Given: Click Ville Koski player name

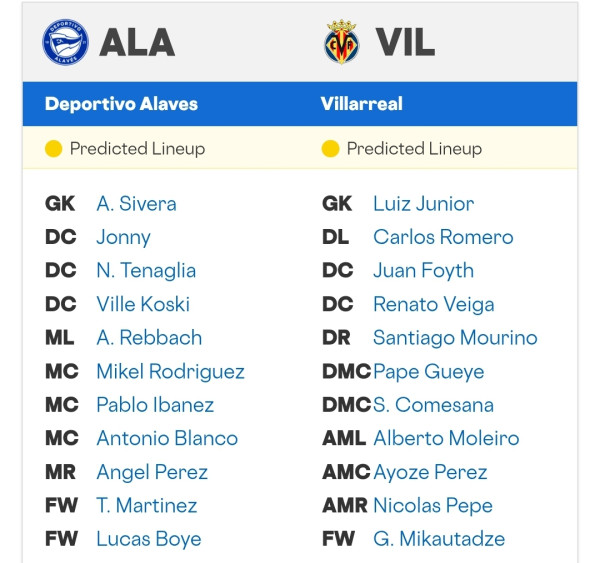Looking at the screenshot, I should point(143,304).
